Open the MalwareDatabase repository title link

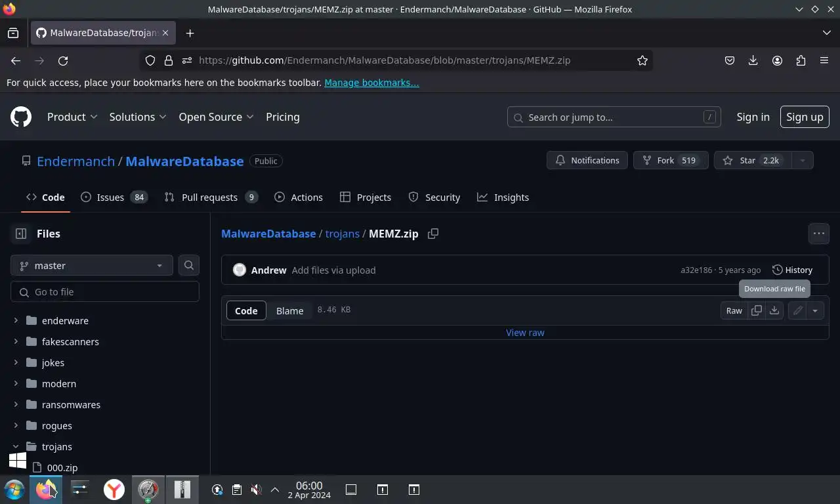pos(184,161)
